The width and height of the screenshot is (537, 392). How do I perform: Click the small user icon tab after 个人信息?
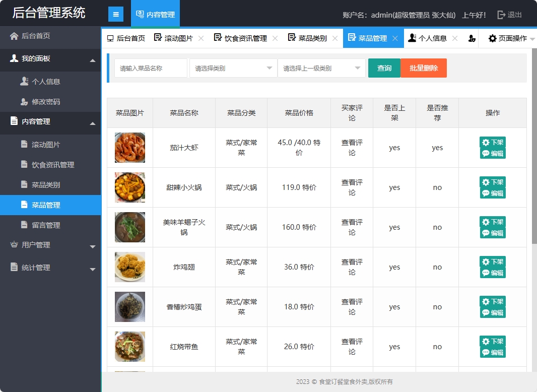[x=471, y=38]
